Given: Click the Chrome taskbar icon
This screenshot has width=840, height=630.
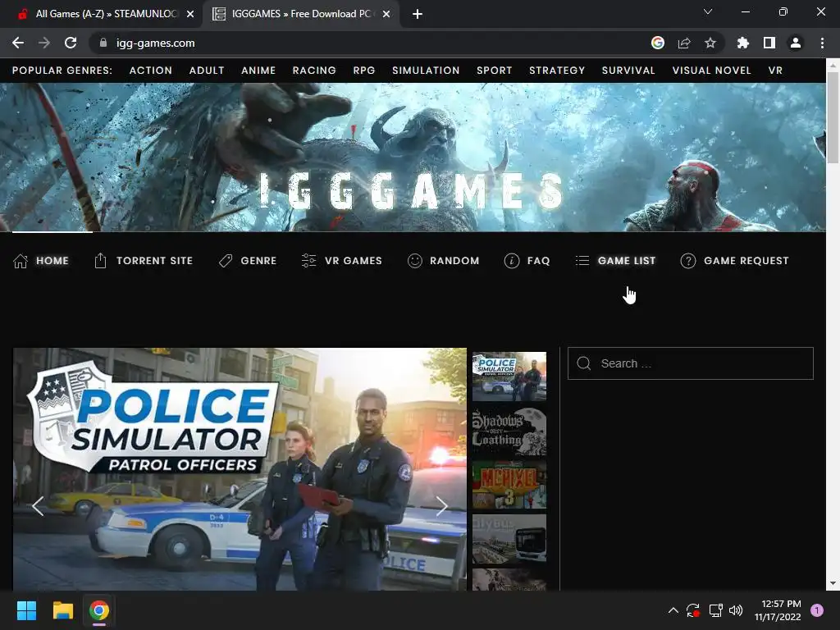Looking at the screenshot, I should [99, 610].
